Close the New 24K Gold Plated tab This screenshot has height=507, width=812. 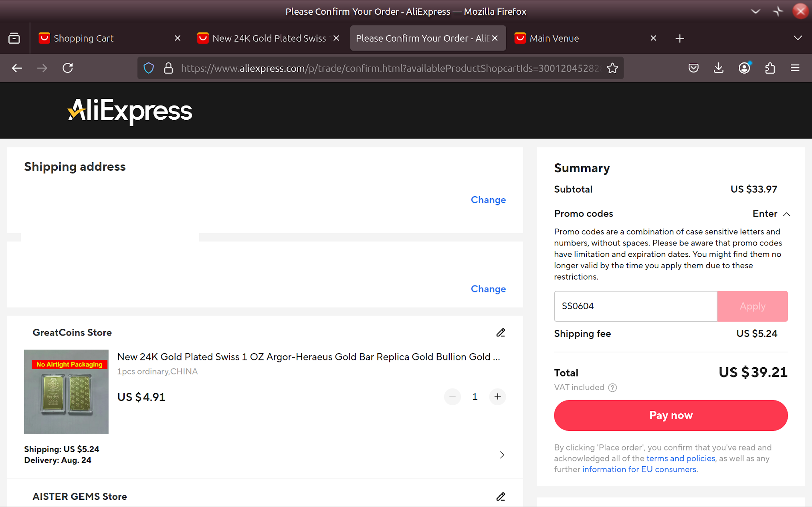click(x=336, y=38)
